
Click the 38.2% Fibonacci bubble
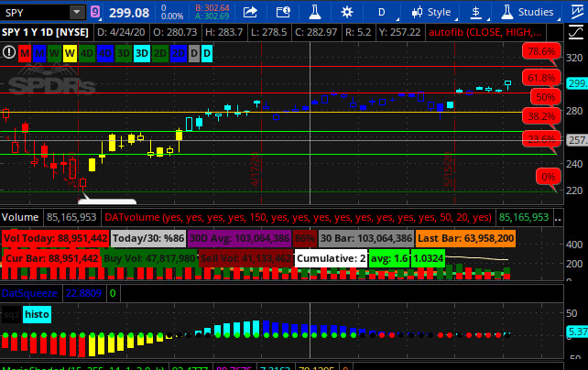[541, 116]
